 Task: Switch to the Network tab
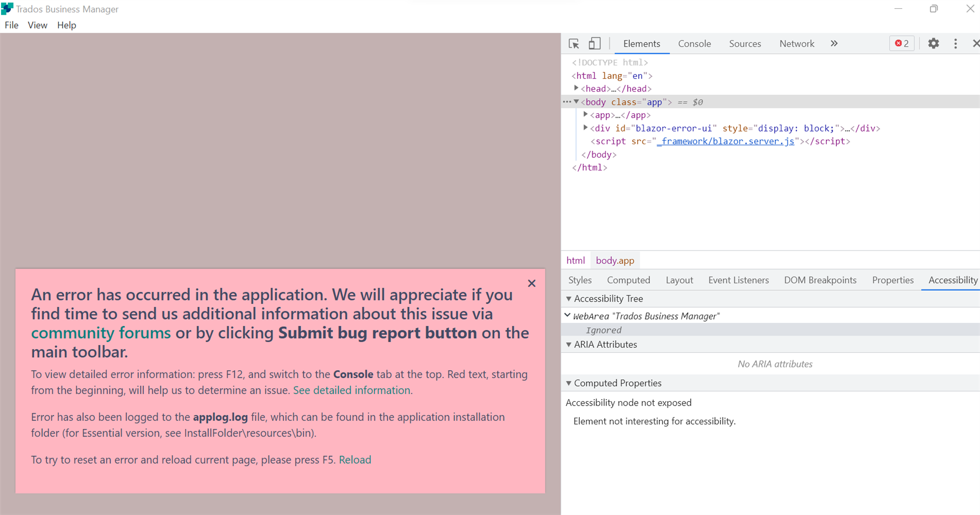tap(797, 44)
